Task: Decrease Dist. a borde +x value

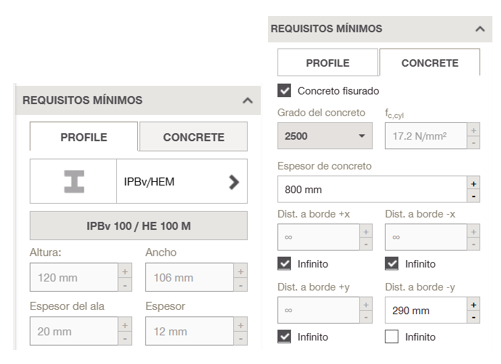Action: (366, 244)
